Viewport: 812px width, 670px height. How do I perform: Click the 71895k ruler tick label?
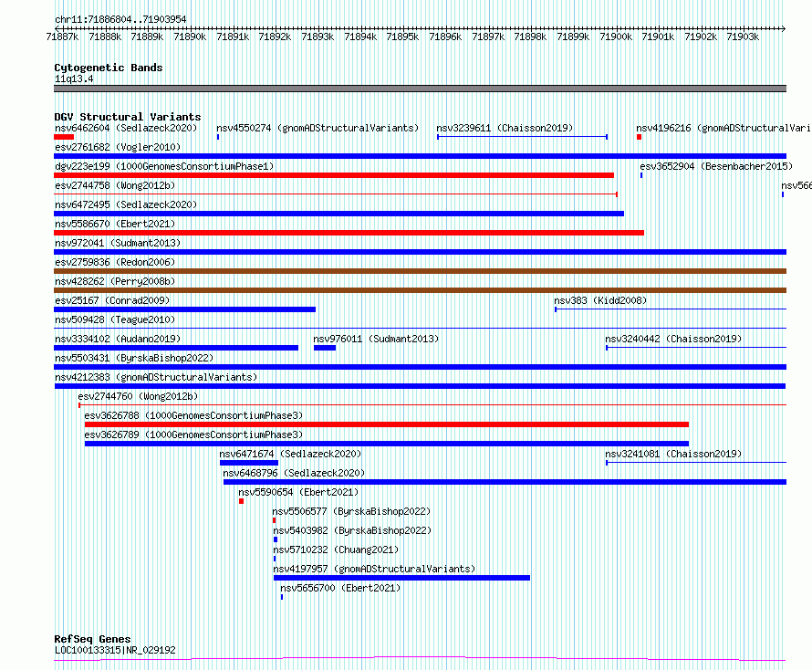[402, 37]
